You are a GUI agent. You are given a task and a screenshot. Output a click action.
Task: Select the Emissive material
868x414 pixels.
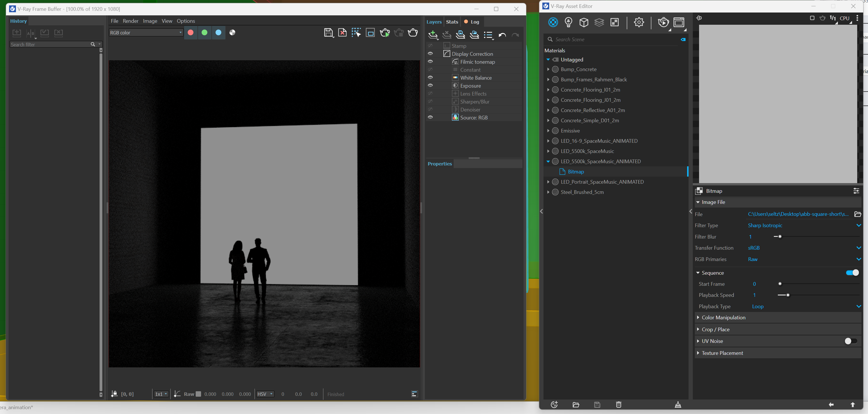(570, 131)
